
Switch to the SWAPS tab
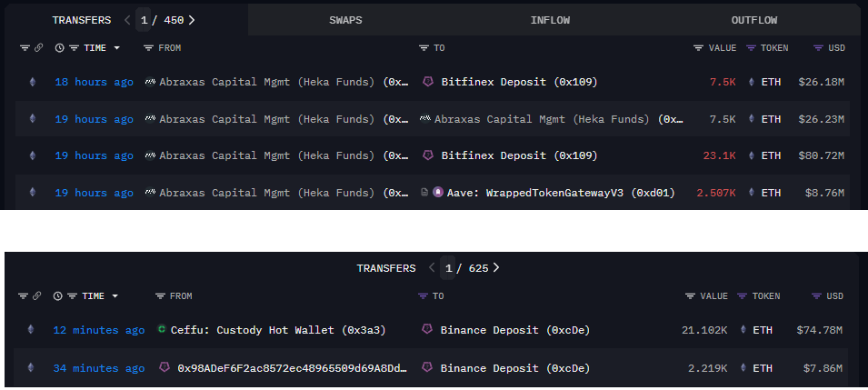pyautogui.click(x=345, y=20)
